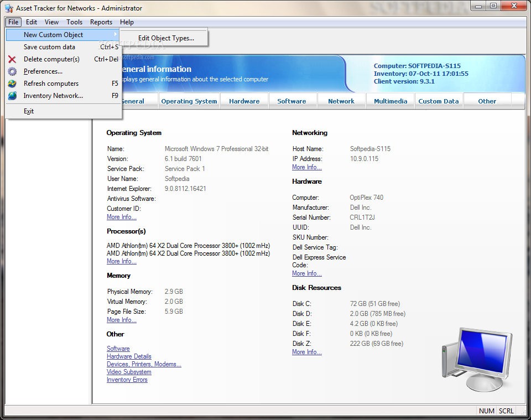Follow the Hardware Details link
The height and width of the screenshot is (420, 531).
[129, 357]
